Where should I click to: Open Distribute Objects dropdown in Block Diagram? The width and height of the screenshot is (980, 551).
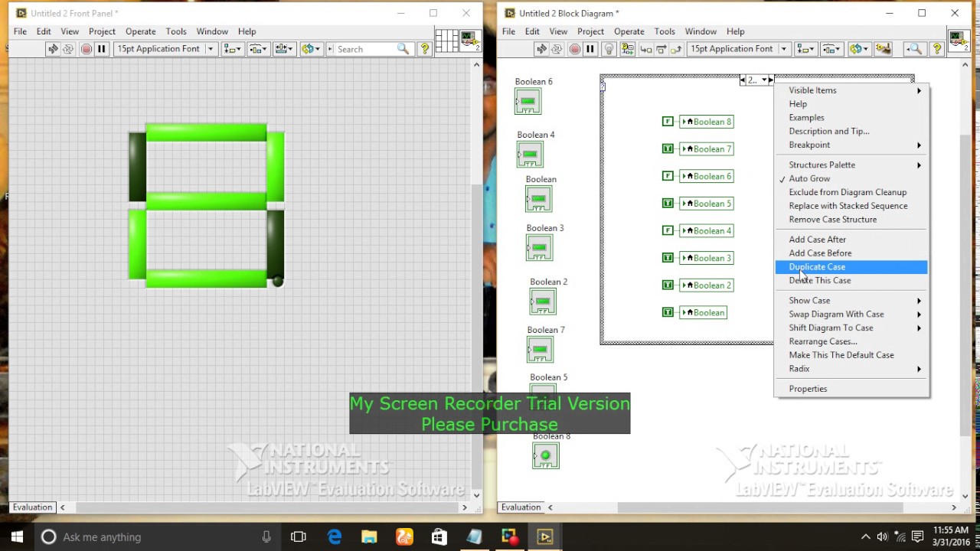tap(831, 49)
